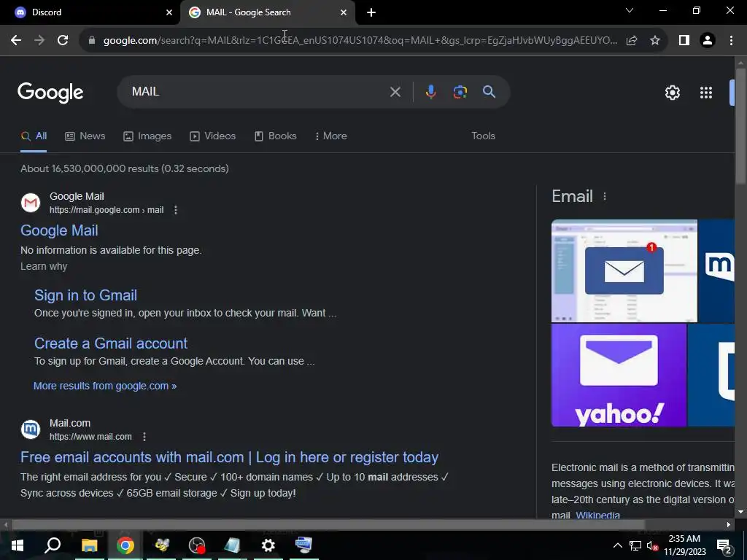
Task: Click the address bar URL
Action: (x=360, y=41)
